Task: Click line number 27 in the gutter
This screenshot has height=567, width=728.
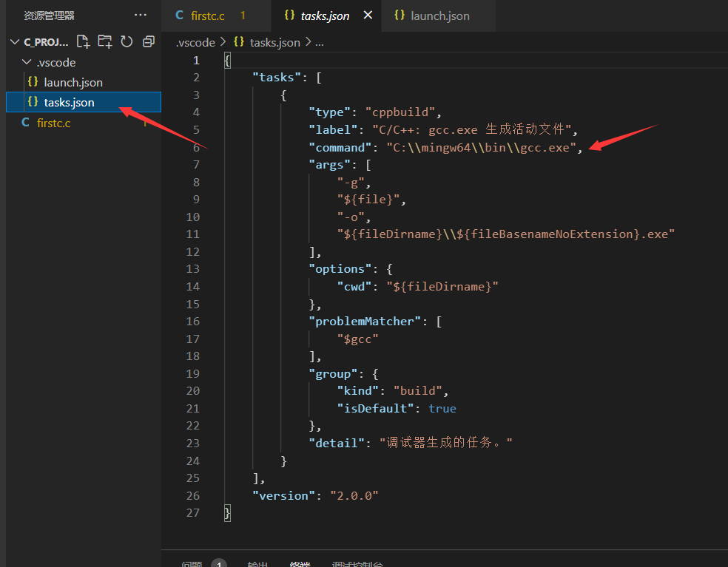Action: click(192, 513)
